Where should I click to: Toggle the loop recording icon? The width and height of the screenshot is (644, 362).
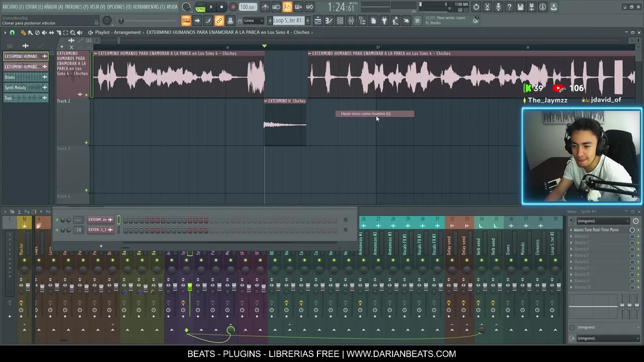[309, 7]
